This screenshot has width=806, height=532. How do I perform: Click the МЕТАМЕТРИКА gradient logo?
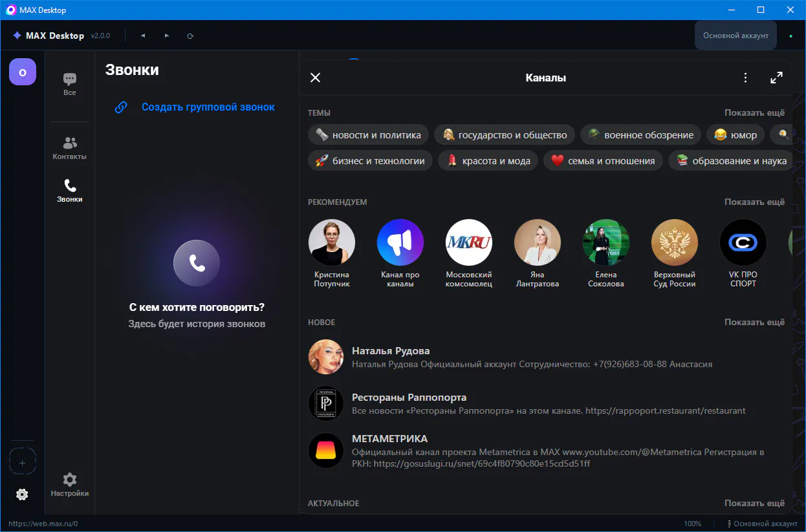coord(326,450)
